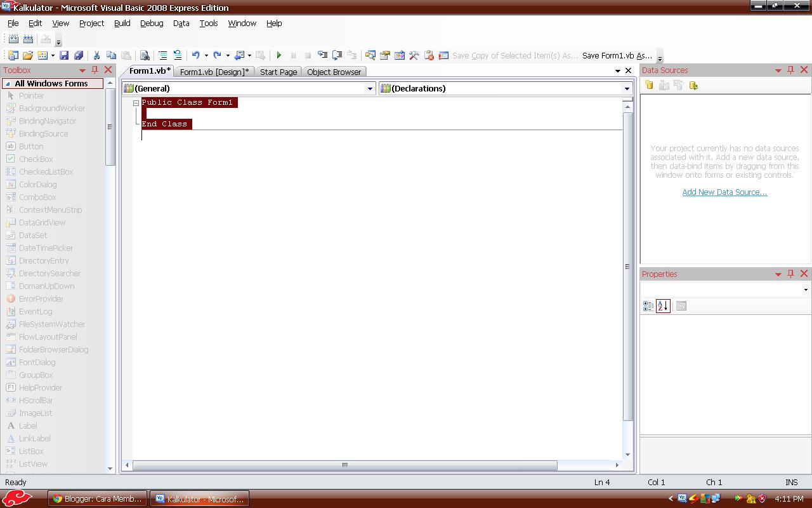The image size is (812, 508).
Task: Open the Tools menu
Action: 209,23
